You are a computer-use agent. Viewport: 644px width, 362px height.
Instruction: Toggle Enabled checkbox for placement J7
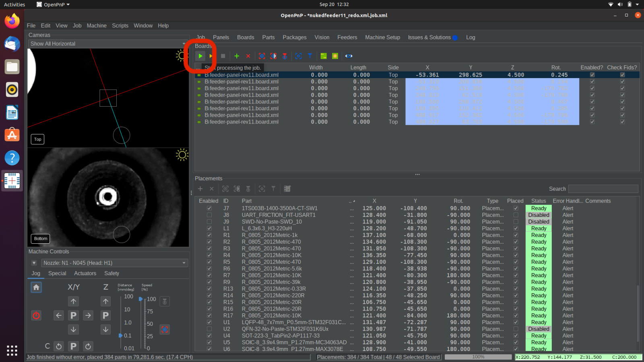click(209, 208)
